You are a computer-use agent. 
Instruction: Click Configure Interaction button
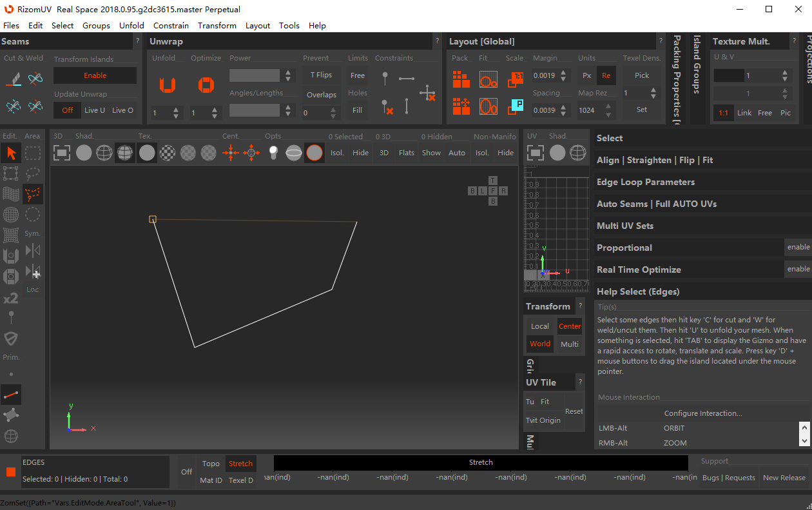click(x=703, y=413)
